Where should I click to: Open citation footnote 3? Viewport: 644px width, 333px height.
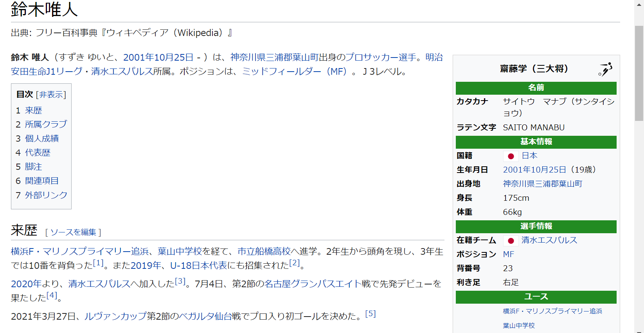pos(180,281)
